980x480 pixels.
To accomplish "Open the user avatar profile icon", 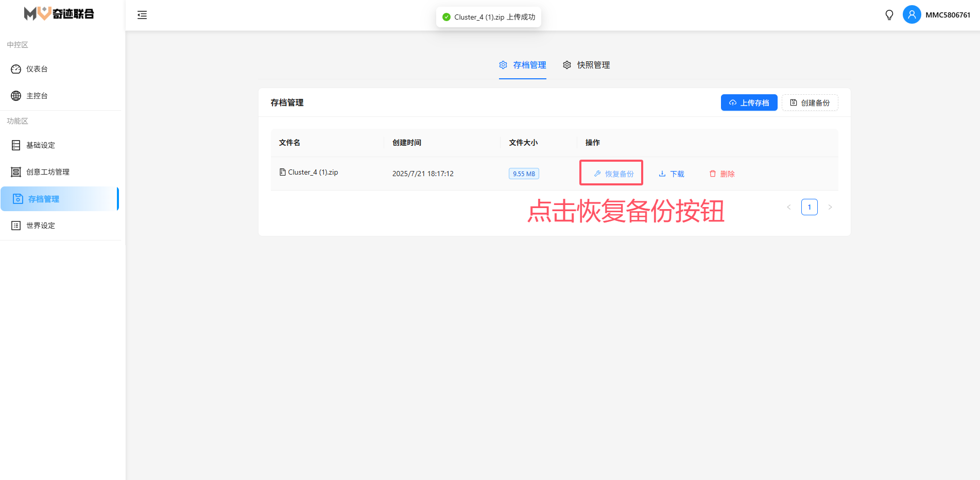I will click(912, 15).
